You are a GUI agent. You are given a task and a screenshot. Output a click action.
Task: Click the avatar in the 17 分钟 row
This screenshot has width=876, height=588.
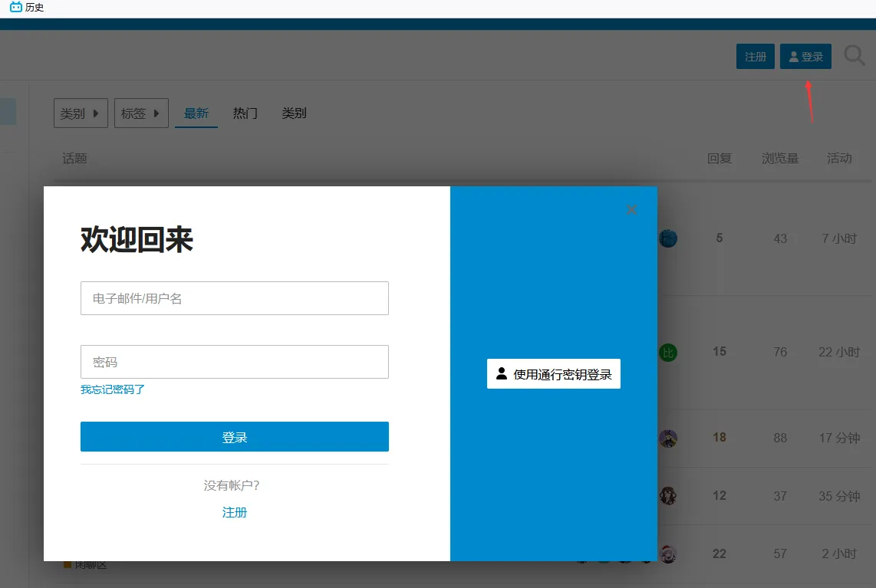[x=668, y=439]
